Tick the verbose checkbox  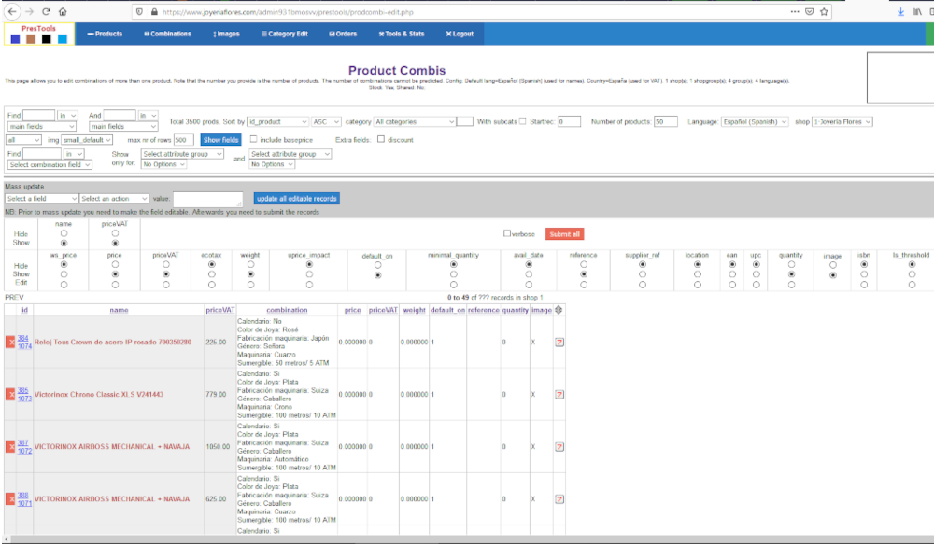[507, 233]
